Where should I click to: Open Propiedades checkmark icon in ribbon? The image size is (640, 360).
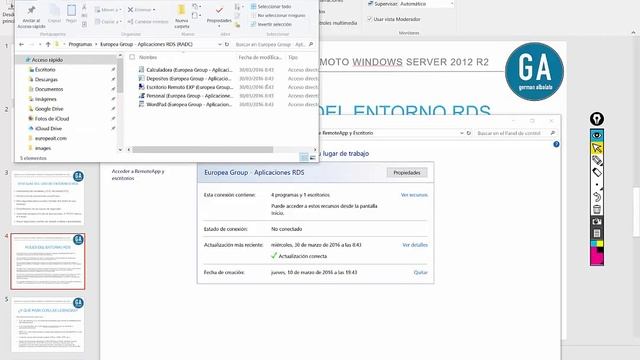coord(219,10)
